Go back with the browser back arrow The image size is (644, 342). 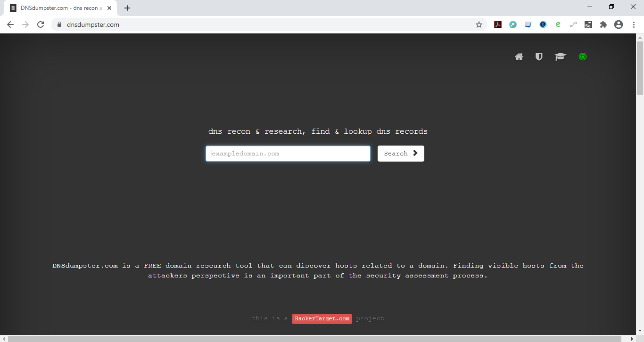(x=10, y=24)
